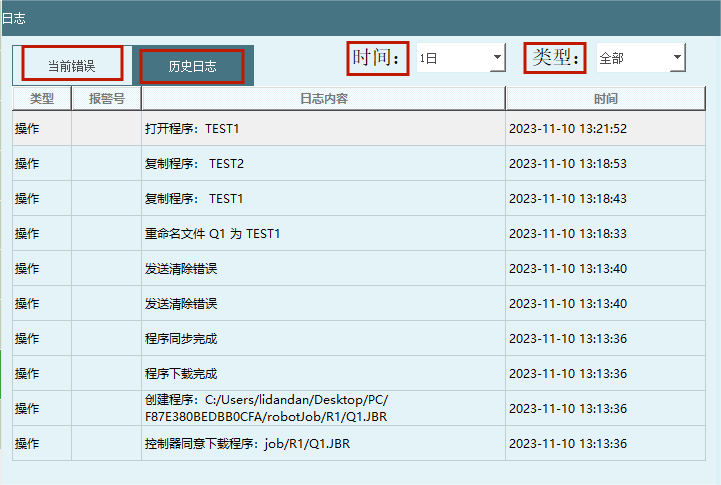Click the 报警号 column header
Image resolution: width=721 pixels, height=485 pixels.
click(x=106, y=99)
